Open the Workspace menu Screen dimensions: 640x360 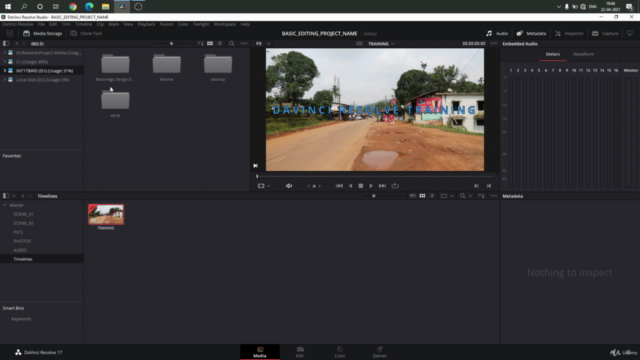click(224, 24)
